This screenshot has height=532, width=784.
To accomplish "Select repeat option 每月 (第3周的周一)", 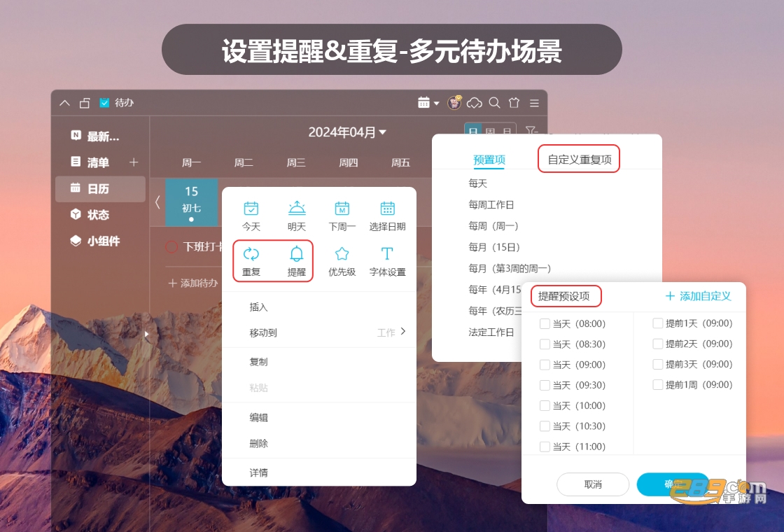I will pyautogui.click(x=510, y=269).
